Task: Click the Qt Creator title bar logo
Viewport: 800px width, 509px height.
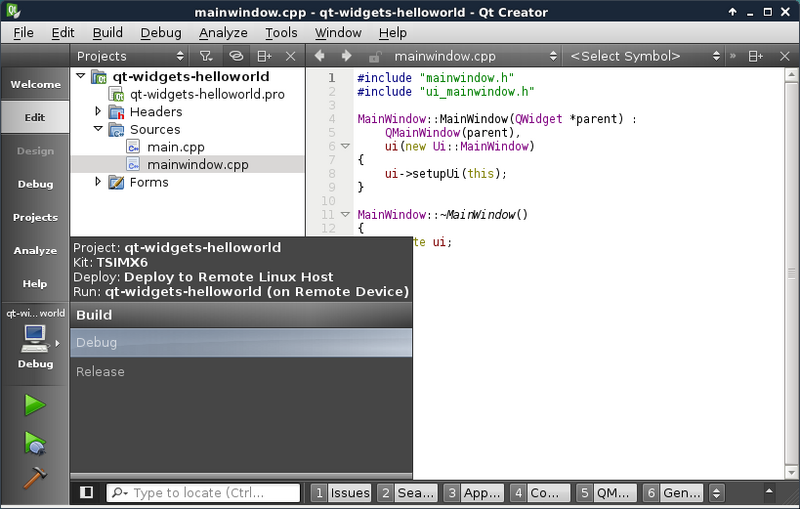Action: coord(13,11)
